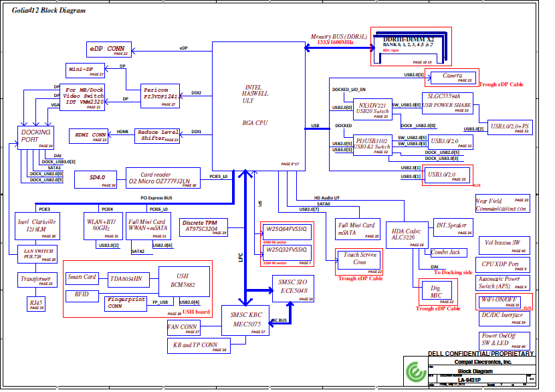Click the Fingerprint CONN block
555x392 pixels.
pos(126,304)
